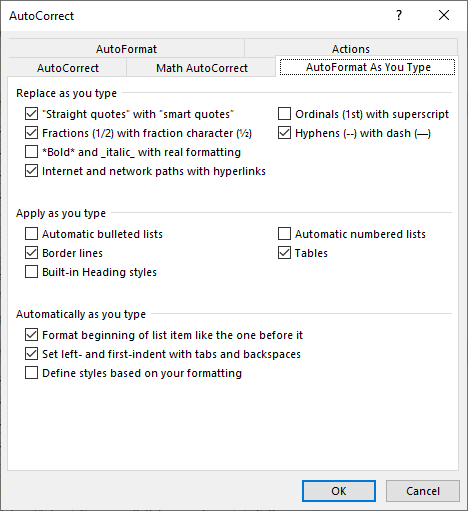
Task: Enable Automatic bulleted lists
Action: [x=31, y=234]
